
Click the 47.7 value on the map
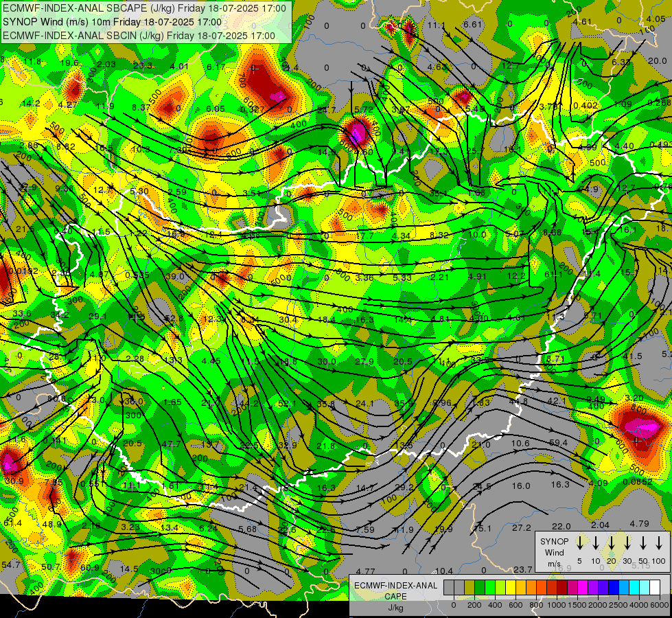tap(171, 444)
